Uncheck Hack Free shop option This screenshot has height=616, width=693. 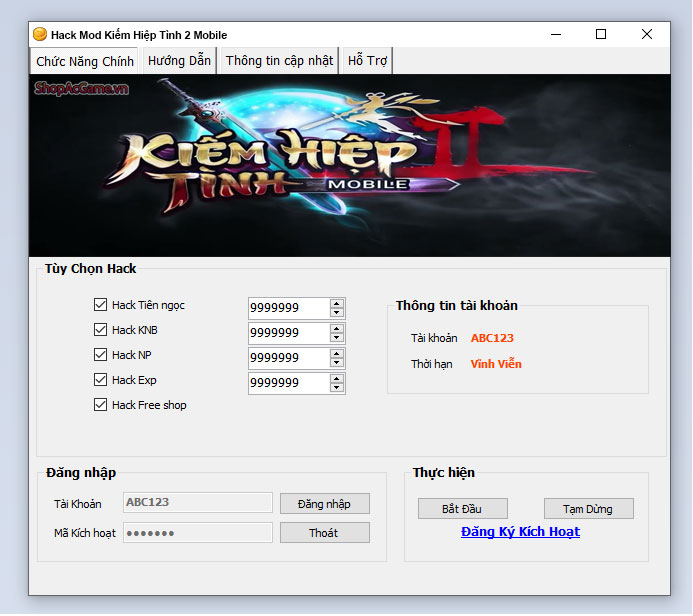pos(100,405)
